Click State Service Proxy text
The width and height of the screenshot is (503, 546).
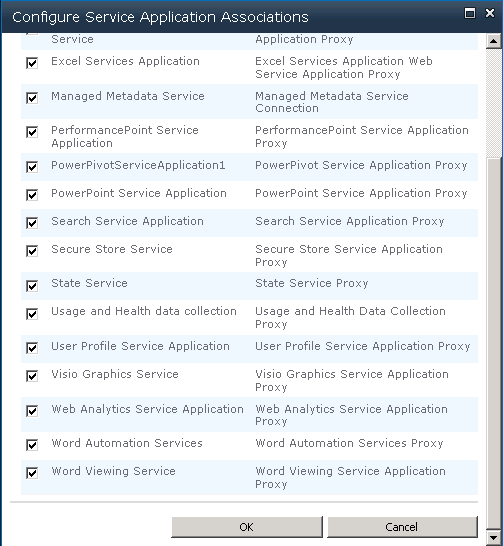click(x=312, y=283)
